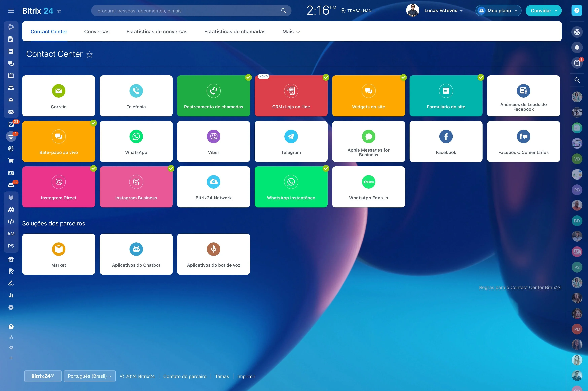
Task: Open the Convidar dropdown
Action: (x=543, y=11)
